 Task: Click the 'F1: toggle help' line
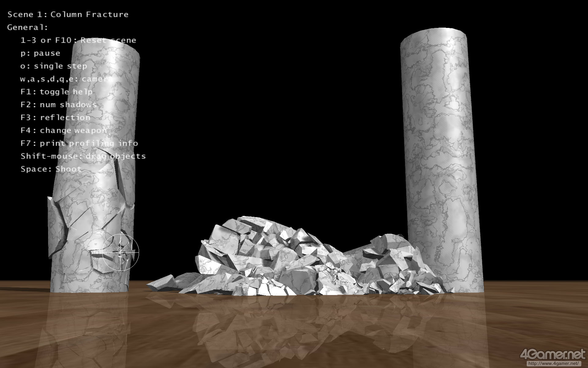(x=56, y=92)
